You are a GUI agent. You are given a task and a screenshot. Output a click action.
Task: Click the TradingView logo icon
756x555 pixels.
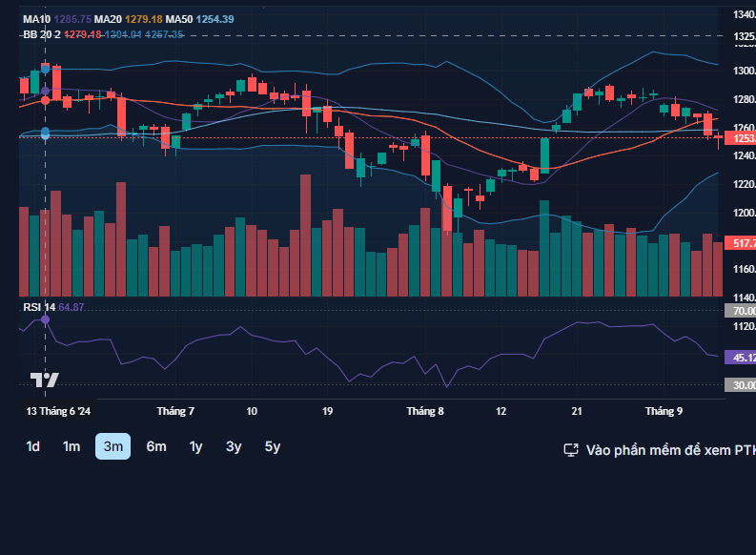tap(44, 380)
